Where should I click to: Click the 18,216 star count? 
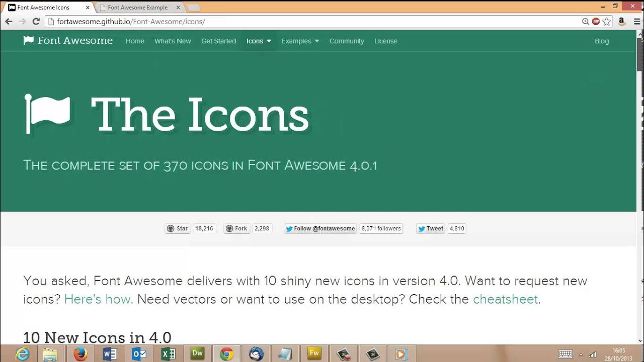tap(204, 228)
